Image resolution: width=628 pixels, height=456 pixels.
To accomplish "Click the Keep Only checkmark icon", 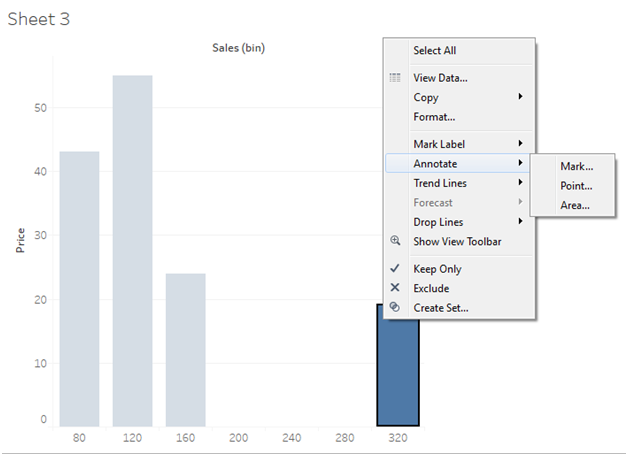I will [x=395, y=268].
